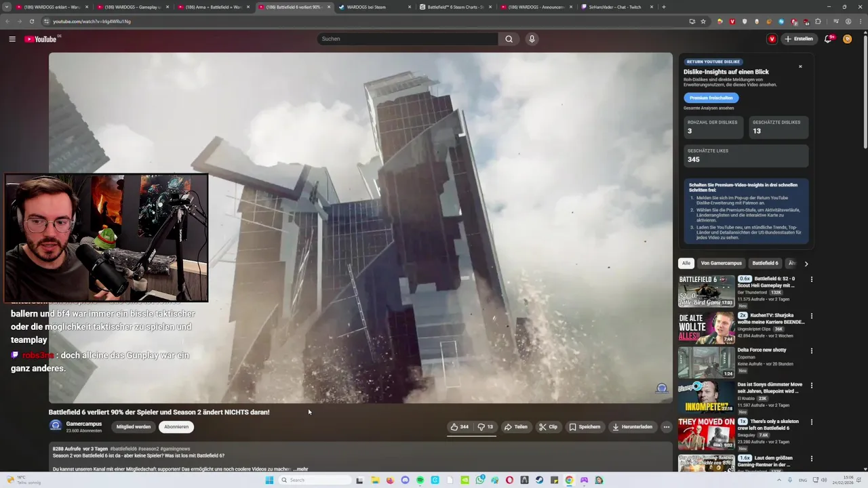
Task: Click the Windows taskbar Search box
Action: [315, 480]
